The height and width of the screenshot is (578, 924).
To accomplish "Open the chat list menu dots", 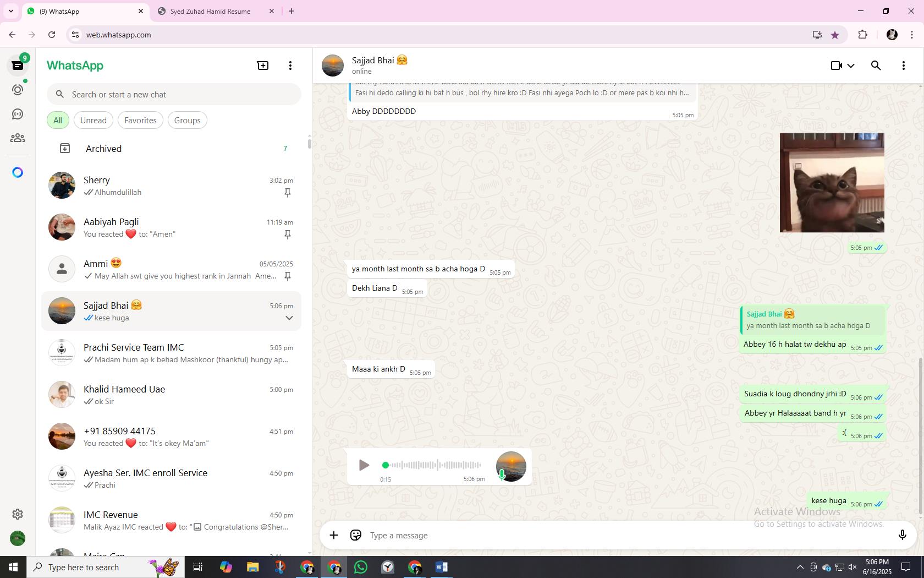I will coord(290,66).
